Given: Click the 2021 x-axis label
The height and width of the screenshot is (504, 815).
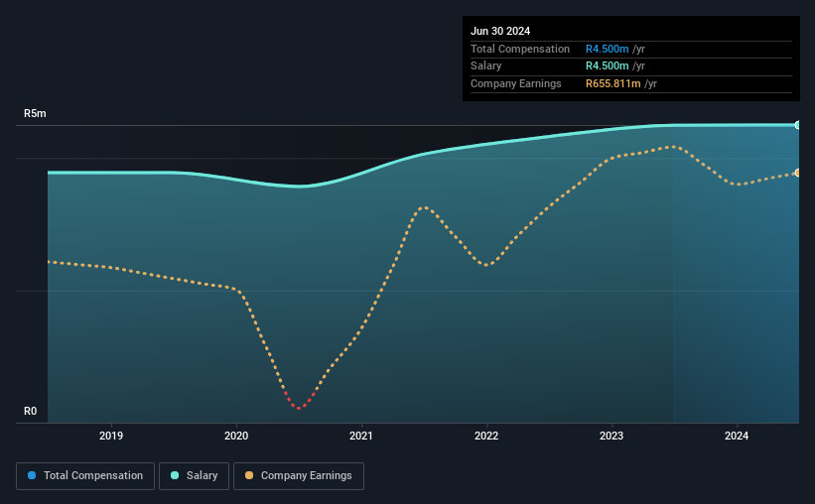Looking at the screenshot, I should 361,436.
